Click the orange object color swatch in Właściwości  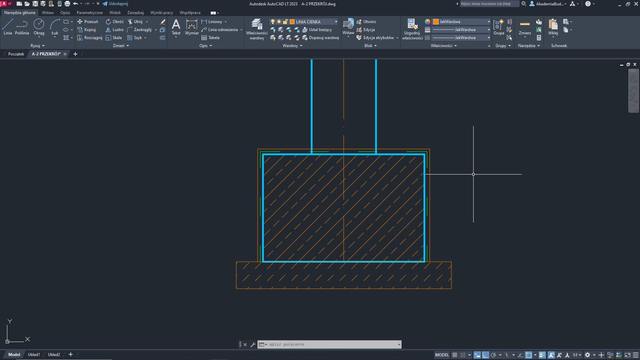coord(436,22)
